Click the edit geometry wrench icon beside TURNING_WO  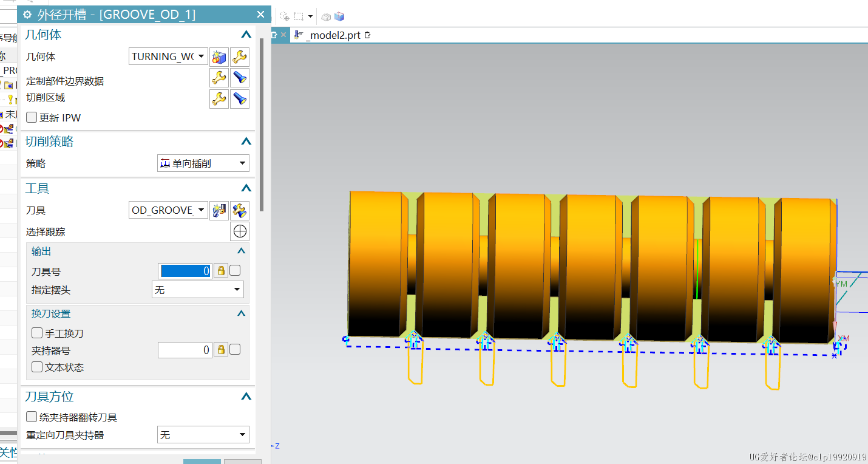coord(240,57)
